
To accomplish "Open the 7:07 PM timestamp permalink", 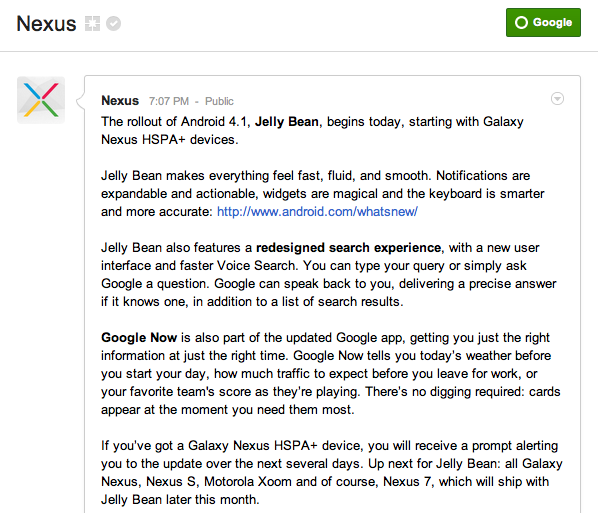I will pyautogui.click(x=169, y=101).
